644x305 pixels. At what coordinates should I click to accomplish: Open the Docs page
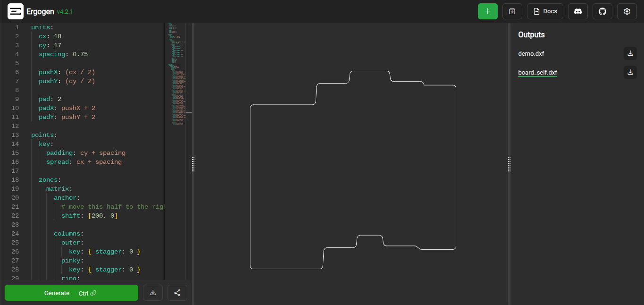(x=545, y=11)
